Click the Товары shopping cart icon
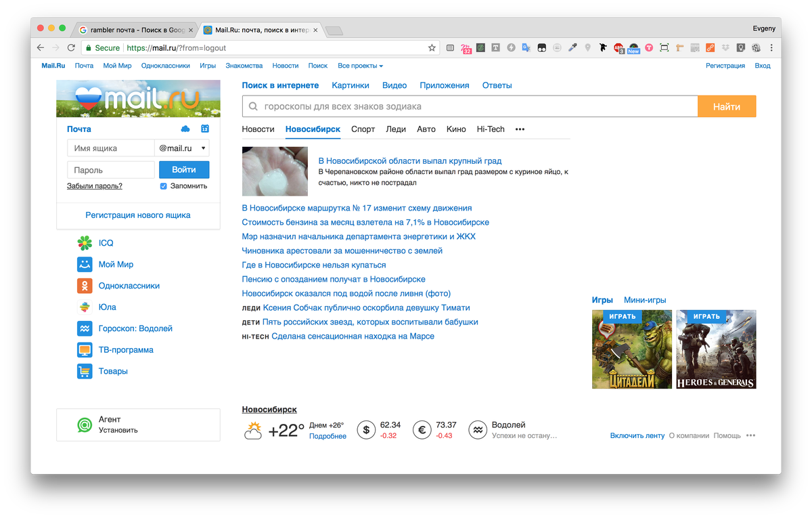 (84, 371)
